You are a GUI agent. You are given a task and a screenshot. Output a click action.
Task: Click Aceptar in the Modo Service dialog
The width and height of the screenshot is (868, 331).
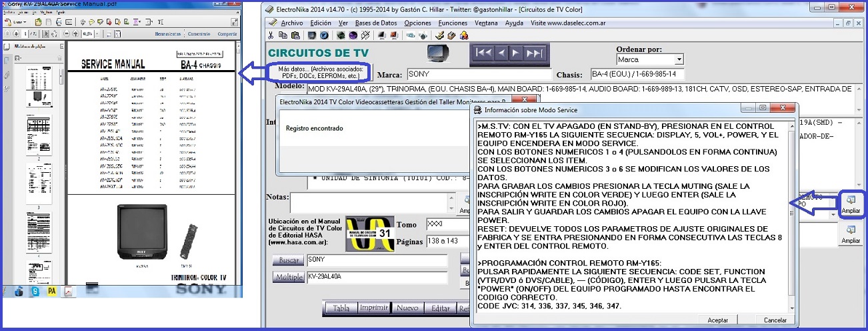click(718, 320)
